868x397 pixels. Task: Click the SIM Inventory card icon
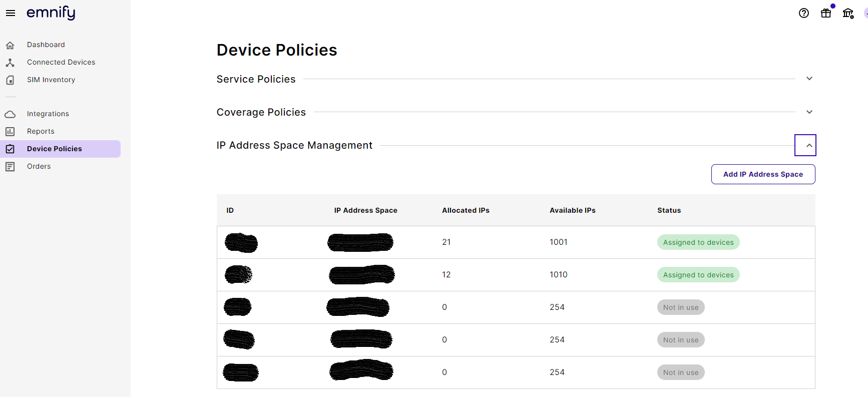click(10, 80)
